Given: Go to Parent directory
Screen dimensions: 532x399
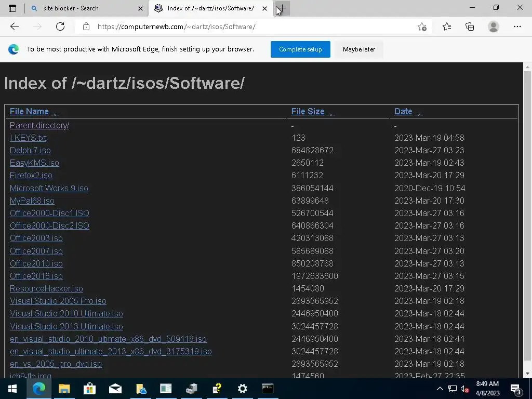Looking at the screenshot, I should tap(39, 125).
